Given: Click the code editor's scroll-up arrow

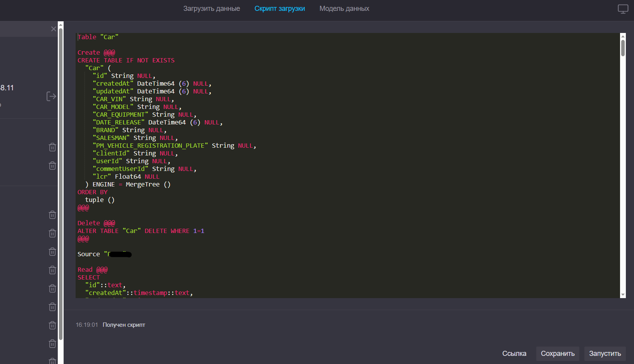Looking at the screenshot, I should coord(623,36).
